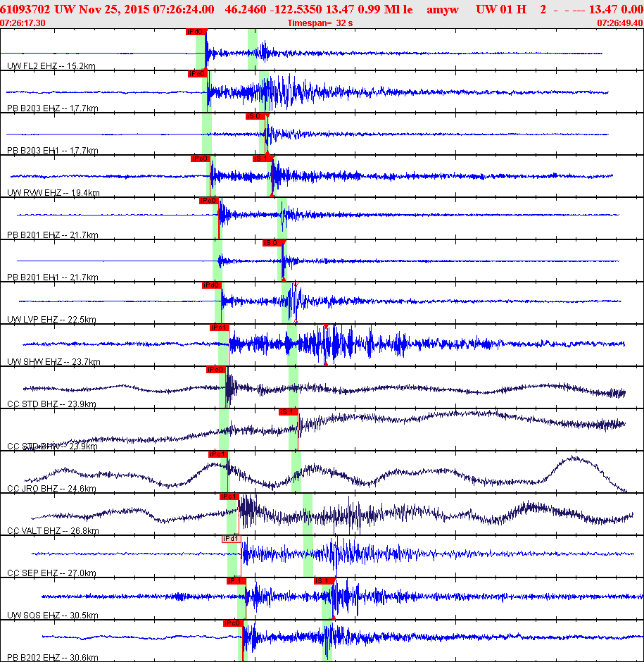Image resolution: width=644 pixels, height=662 pixels.
Task: Click the 'PB B202 EHZ -- 30.6km' channel label
Action: click(53, 657)
